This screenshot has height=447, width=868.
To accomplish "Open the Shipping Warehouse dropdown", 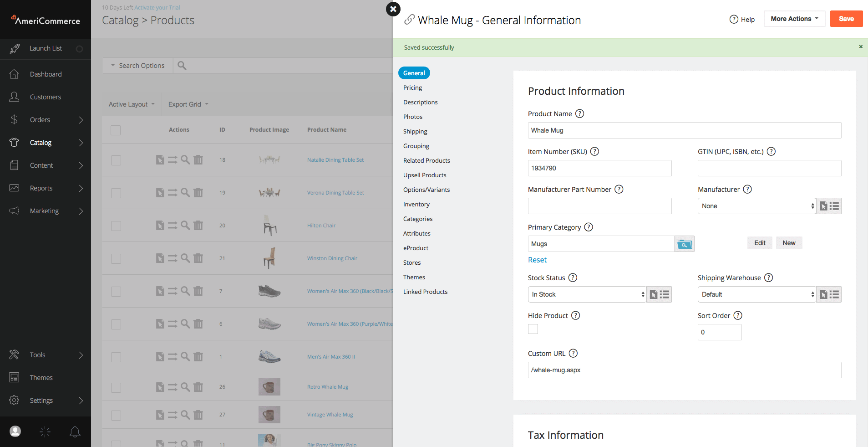I will (x=756, y=295).
